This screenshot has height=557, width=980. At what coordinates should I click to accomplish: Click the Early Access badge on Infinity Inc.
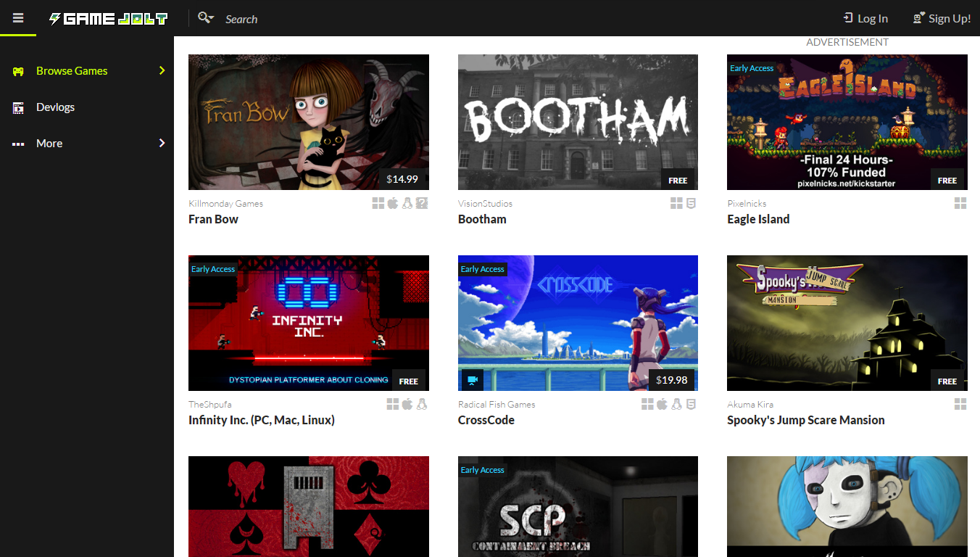(x=213, y=269)
